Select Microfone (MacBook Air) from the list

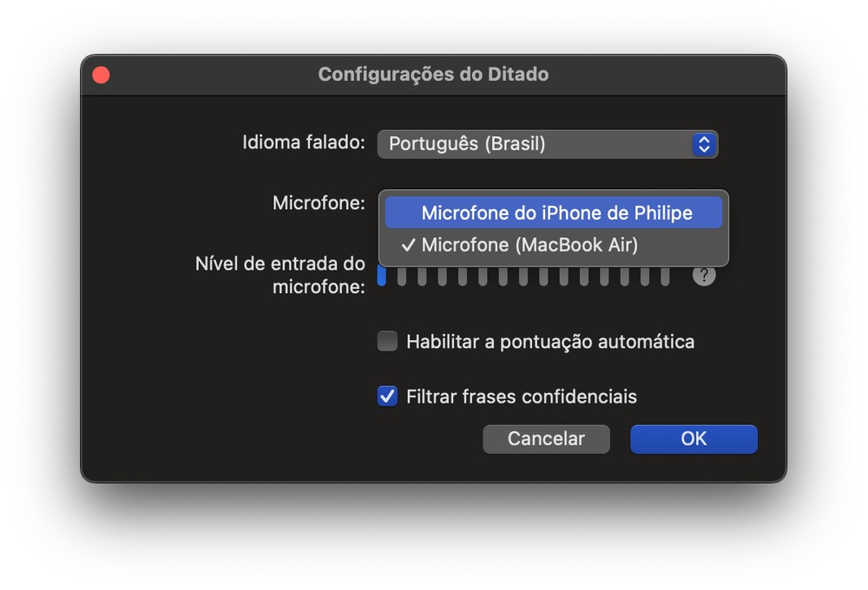coord(529,246)
